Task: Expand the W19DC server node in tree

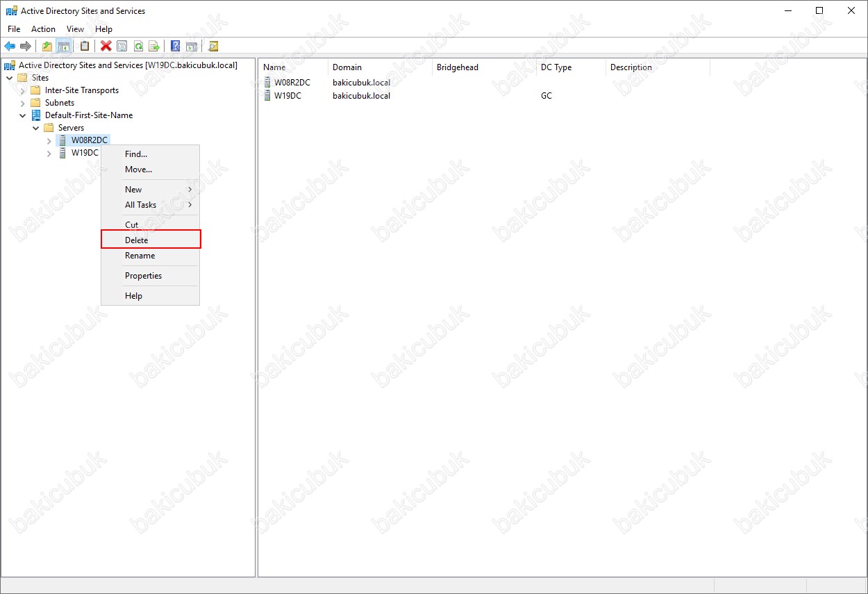Action: click(49, 153)
